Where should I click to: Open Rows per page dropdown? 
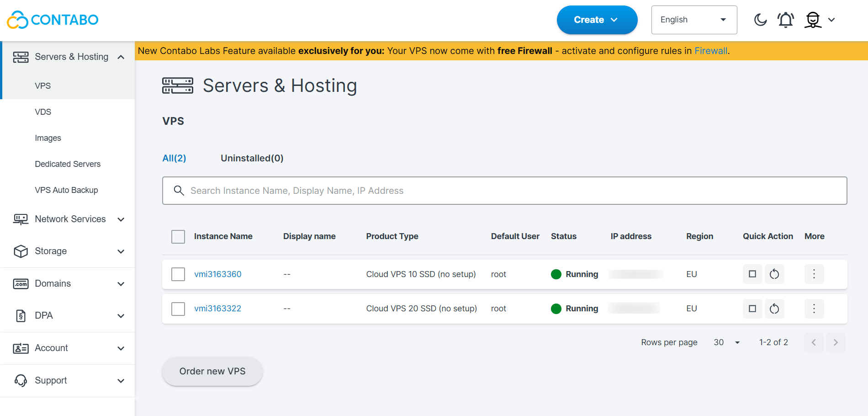pos(727,342)
